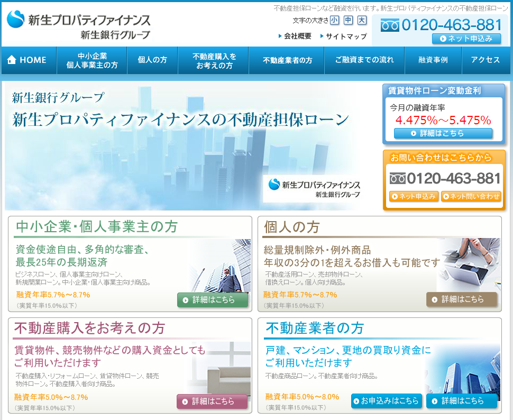Screen dimensions: 513x420
Task: Click the house icon beside HOME
Action: (12, 60)
